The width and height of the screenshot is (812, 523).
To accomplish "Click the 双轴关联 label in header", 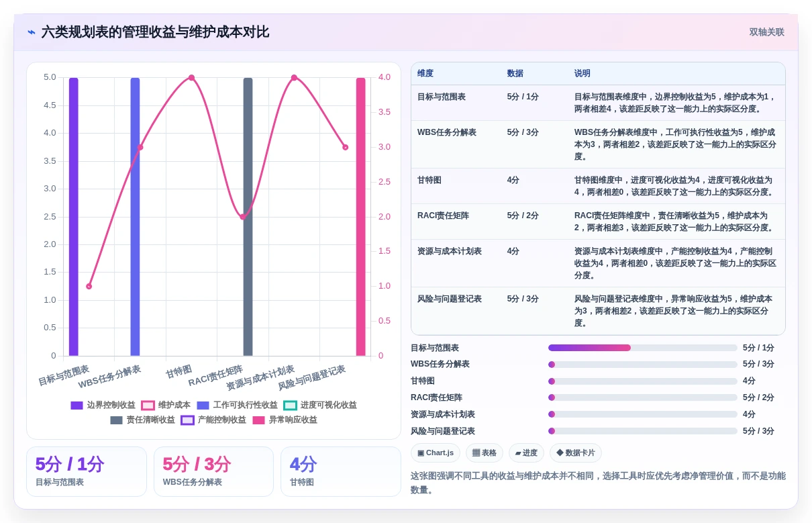I will [766, 32].
